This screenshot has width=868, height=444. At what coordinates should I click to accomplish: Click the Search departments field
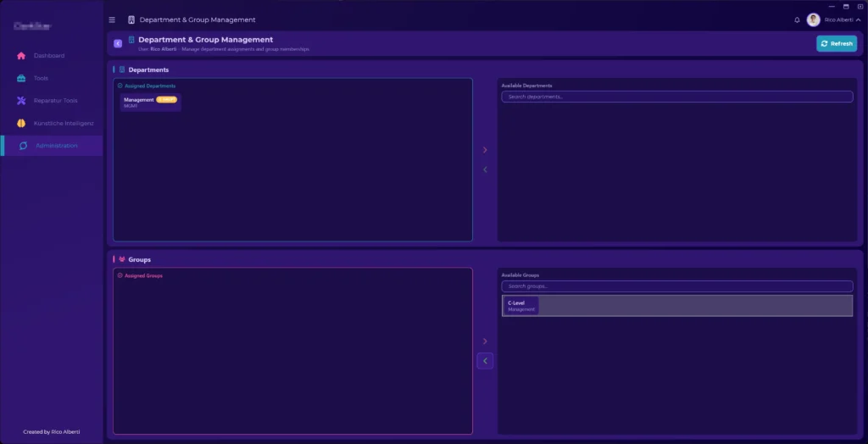click(677, 97)
